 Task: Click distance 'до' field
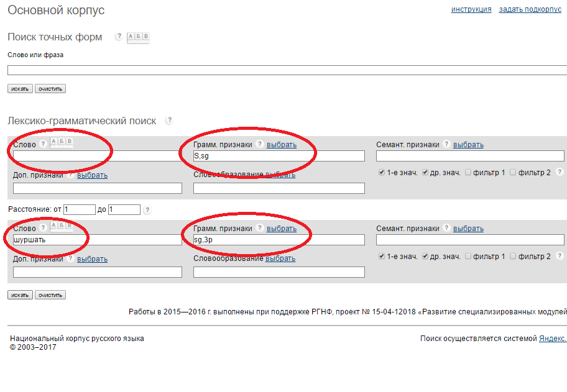click(124, 209)
